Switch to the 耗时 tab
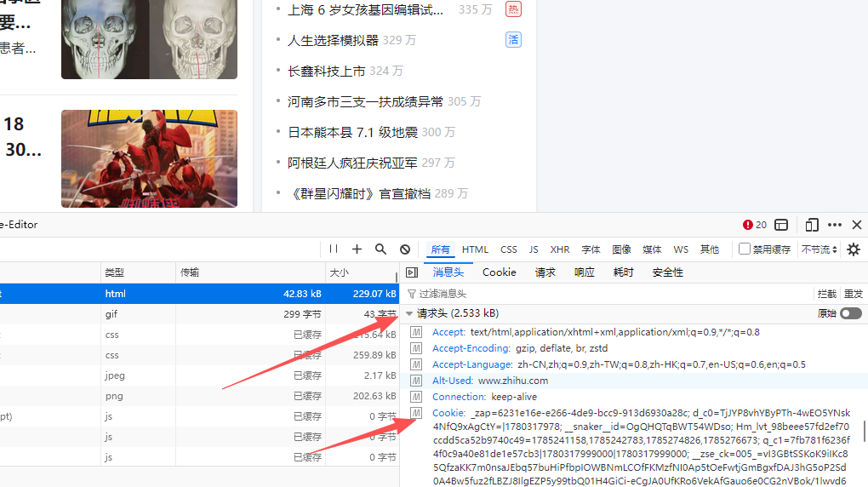 [623, 272]
